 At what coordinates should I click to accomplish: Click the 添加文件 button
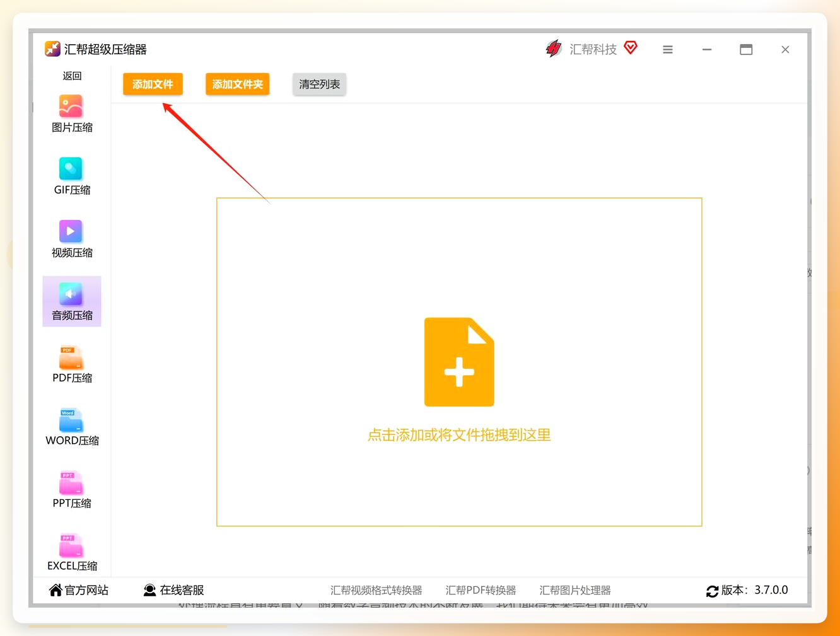[153, 84]
